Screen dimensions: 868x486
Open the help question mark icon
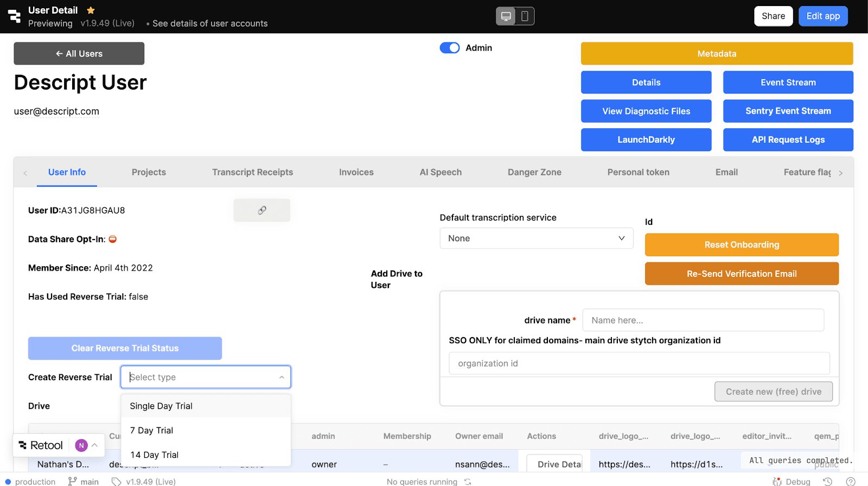point(850,481)
